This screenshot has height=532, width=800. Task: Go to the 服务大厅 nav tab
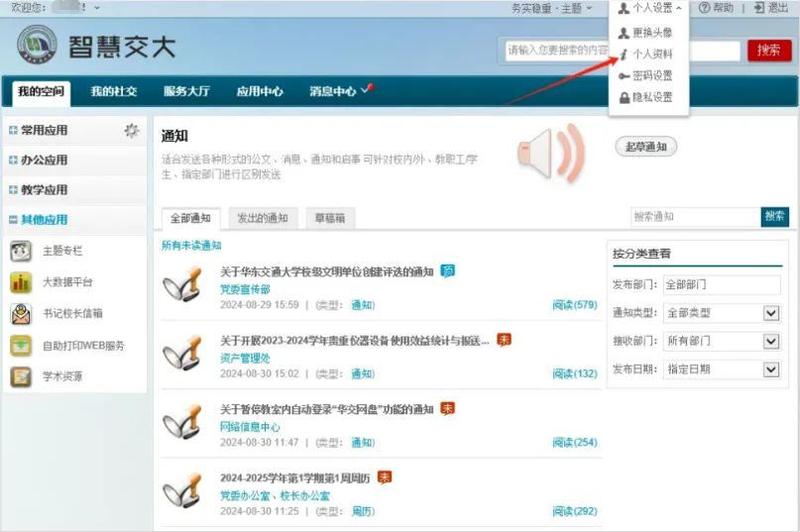[x=186, y=92]
